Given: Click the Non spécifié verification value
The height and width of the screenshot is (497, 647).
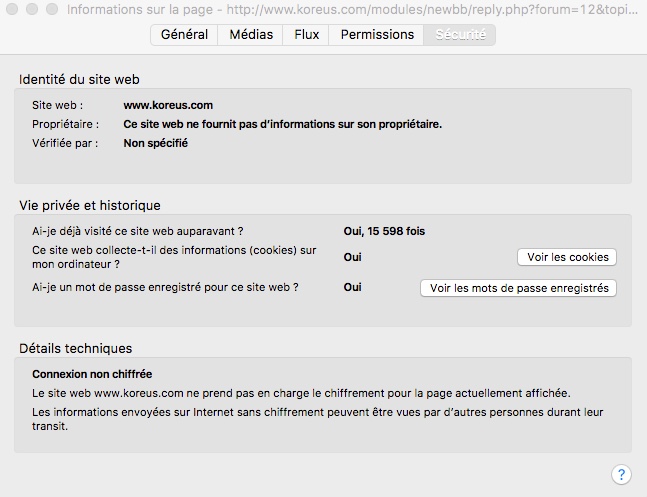Looking at the screenshot, I should click(x=155, y=143).
